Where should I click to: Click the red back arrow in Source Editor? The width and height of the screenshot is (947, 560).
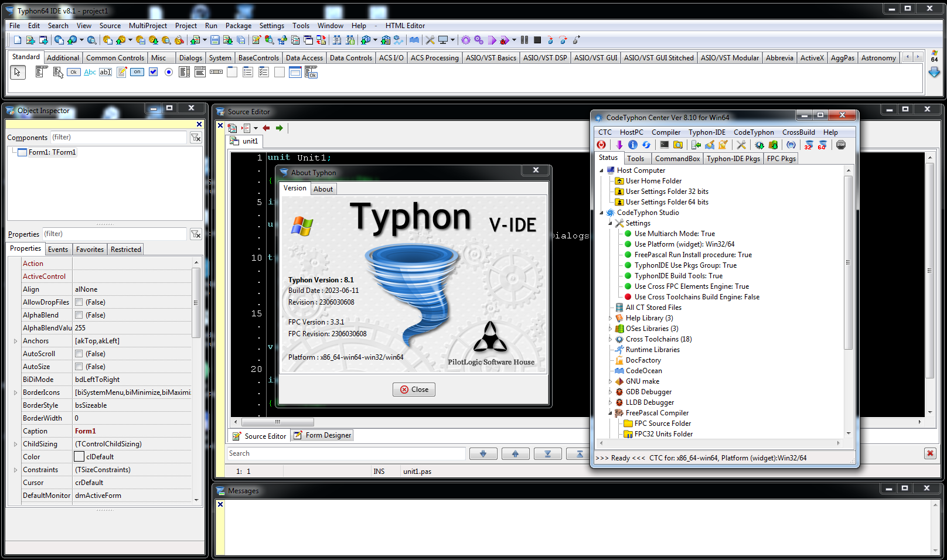point(266,128)
